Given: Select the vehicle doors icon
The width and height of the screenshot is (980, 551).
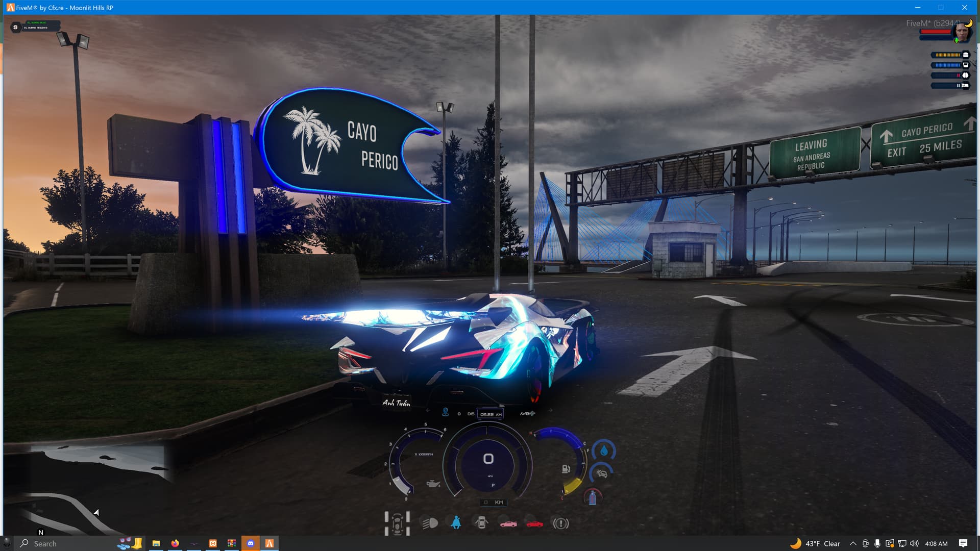Looking at the screenshot, I should point(482,522).
